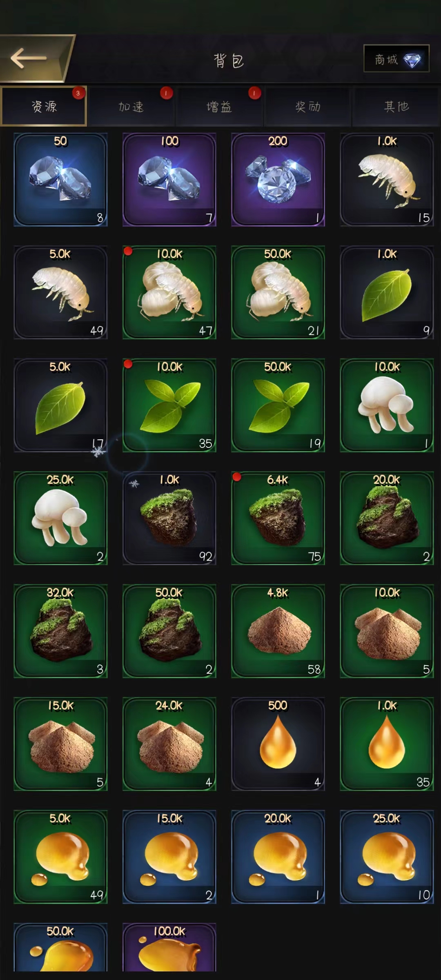Select the 资源 tab
This screenshot has height=980, width=441.
click(x=44, y=107)
